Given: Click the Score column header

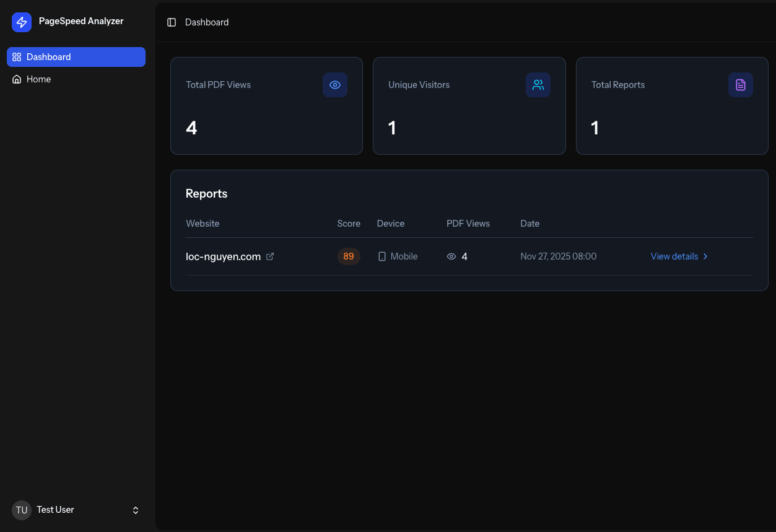Looking at the screenshot, I should tap(349, 224).
